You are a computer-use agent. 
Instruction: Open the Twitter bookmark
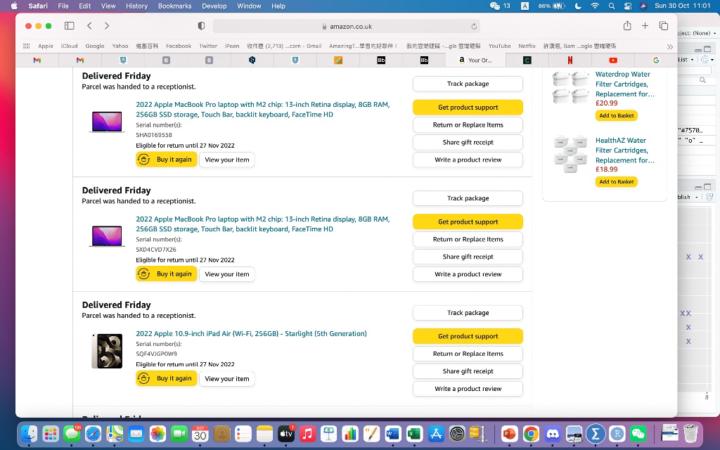[x=208, y=46]
